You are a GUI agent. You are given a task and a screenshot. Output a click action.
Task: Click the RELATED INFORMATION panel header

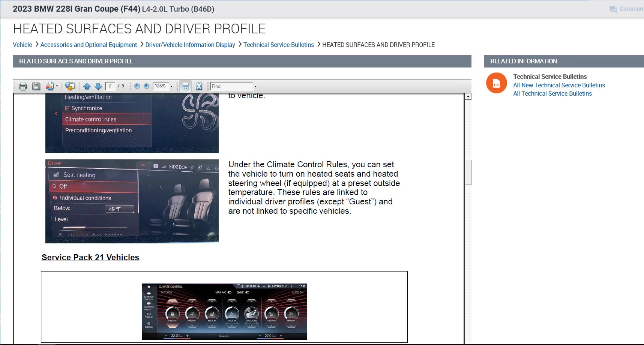(x=564, y=61)
